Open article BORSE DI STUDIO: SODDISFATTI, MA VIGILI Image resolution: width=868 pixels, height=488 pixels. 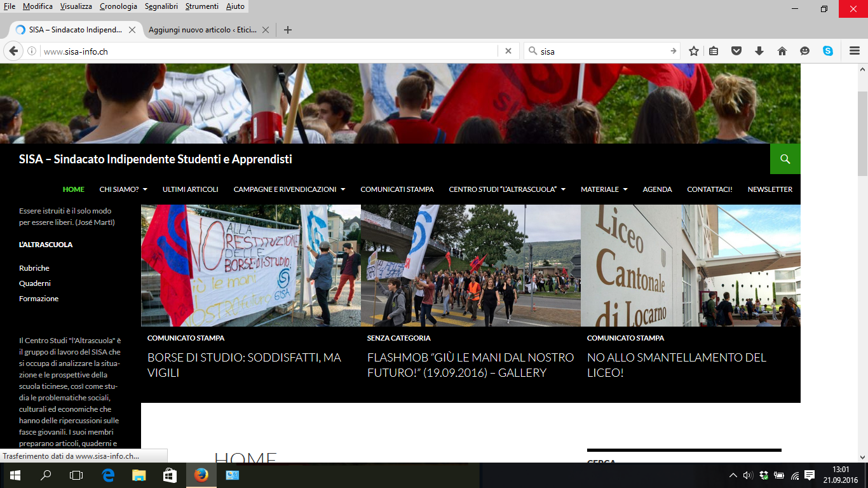point(244,365)
